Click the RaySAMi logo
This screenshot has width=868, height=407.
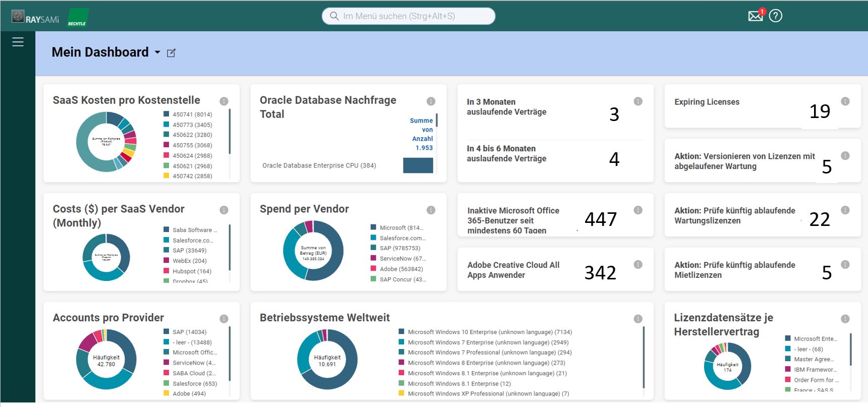(x=35, y=18)
